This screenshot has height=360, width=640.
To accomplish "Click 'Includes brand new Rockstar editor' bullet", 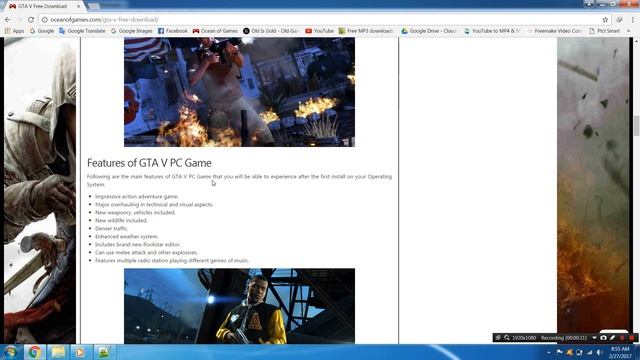I will 138,244.
